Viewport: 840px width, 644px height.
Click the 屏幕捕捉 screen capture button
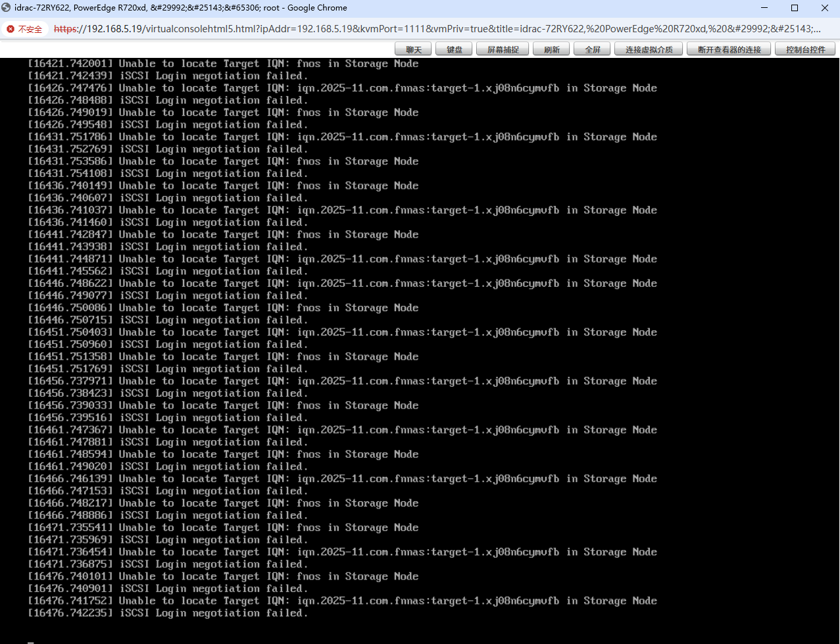tap(503, 49)
